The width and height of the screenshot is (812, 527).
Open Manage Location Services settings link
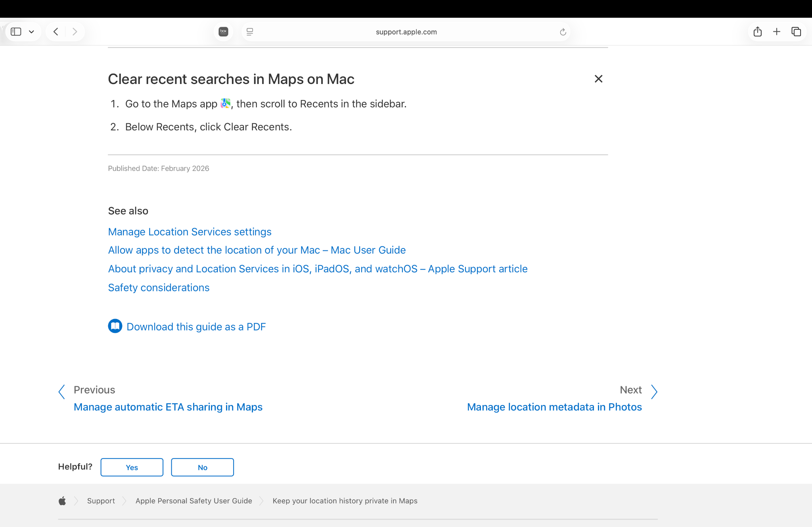190,232
